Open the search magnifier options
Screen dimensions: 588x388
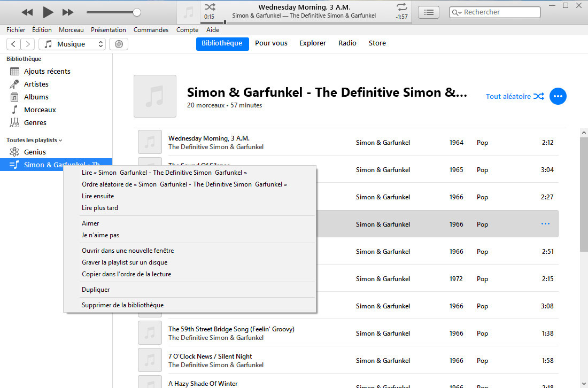click(457, 13)
